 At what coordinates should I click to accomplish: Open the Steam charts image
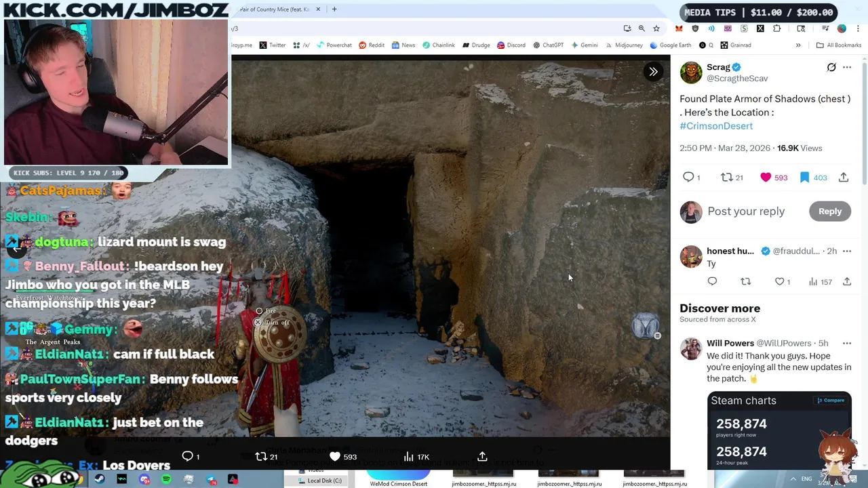pyautogui.click(x=778, y=430)
